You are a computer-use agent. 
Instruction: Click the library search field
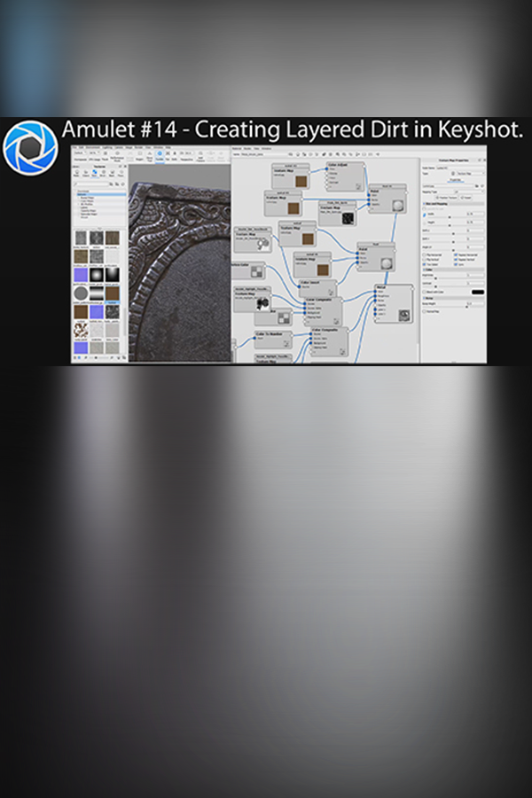point(90,184)
